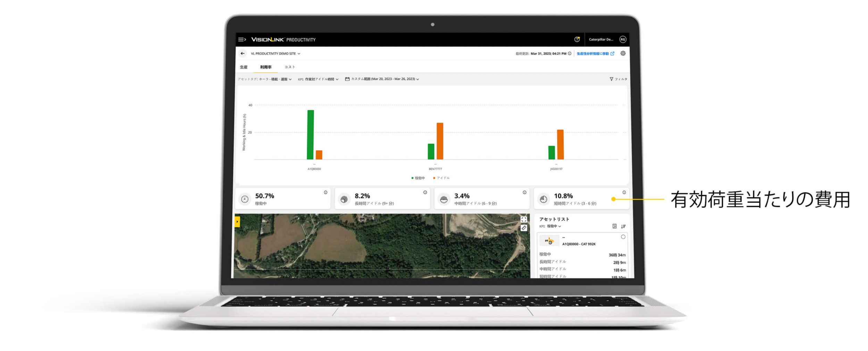Select the map ruler measure tool
Image resolution: width=868 pixels, height=351 pixels.
(x=524, y=228)
